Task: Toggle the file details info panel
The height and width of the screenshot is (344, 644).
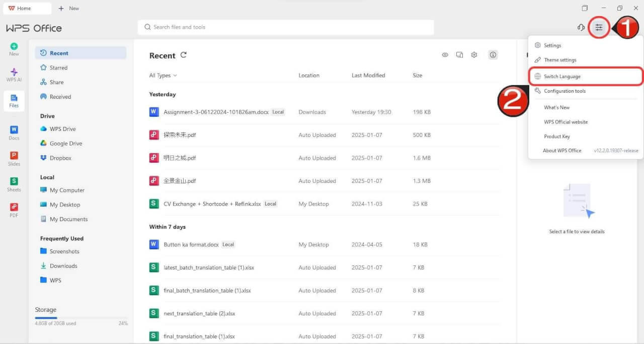Action: [493, 55]
